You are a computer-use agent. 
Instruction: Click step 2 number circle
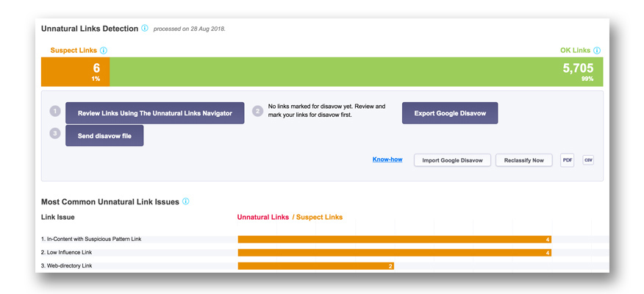tap(257, 112)
